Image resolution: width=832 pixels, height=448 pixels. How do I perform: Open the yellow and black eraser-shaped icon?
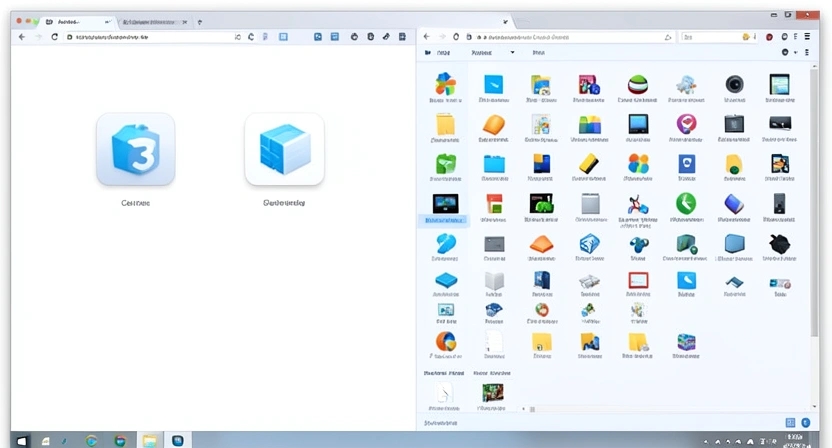pos(589,163)
